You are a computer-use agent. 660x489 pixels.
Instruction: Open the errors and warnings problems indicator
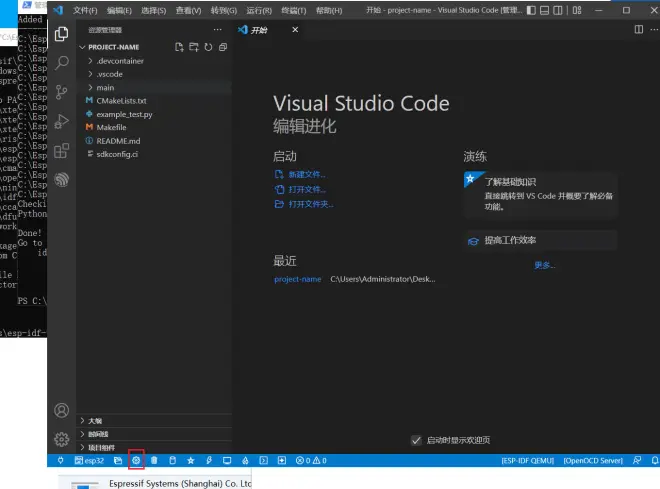(311, 460)
